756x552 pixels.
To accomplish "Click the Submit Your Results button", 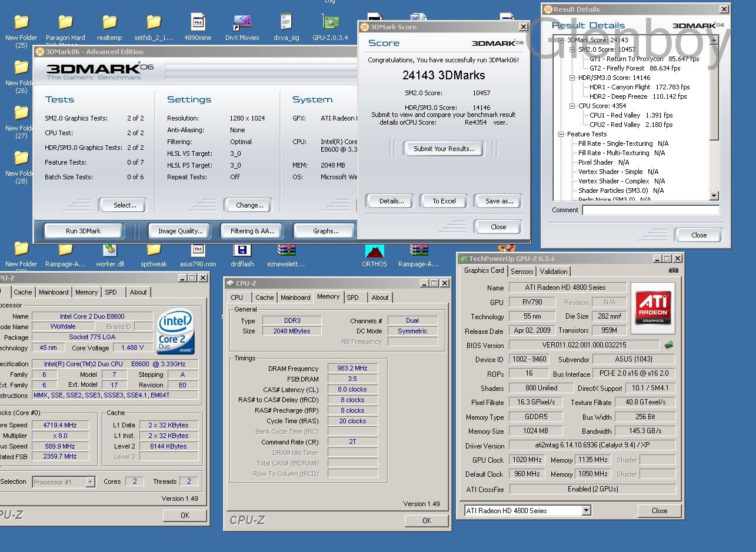I will click(444, 149).
